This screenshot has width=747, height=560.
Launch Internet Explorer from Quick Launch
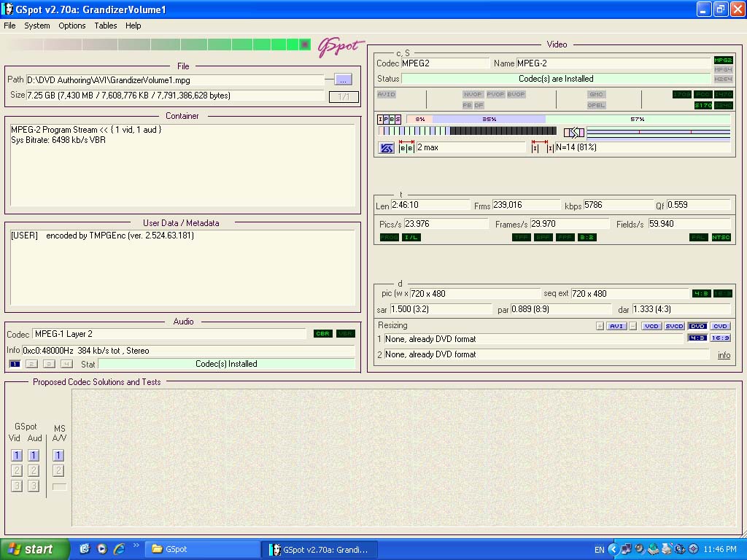pyautogui.click(x=119, y=549)
